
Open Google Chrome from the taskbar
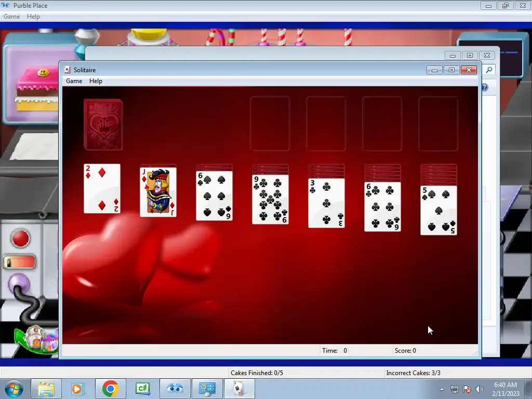110,389
